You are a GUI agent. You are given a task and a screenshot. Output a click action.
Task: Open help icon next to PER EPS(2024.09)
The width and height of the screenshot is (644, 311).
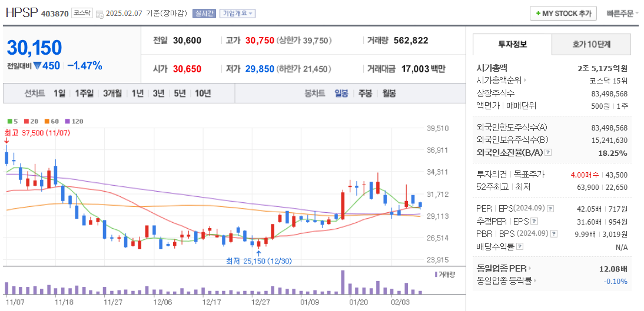pyautogui.click(x=550, y=209)
